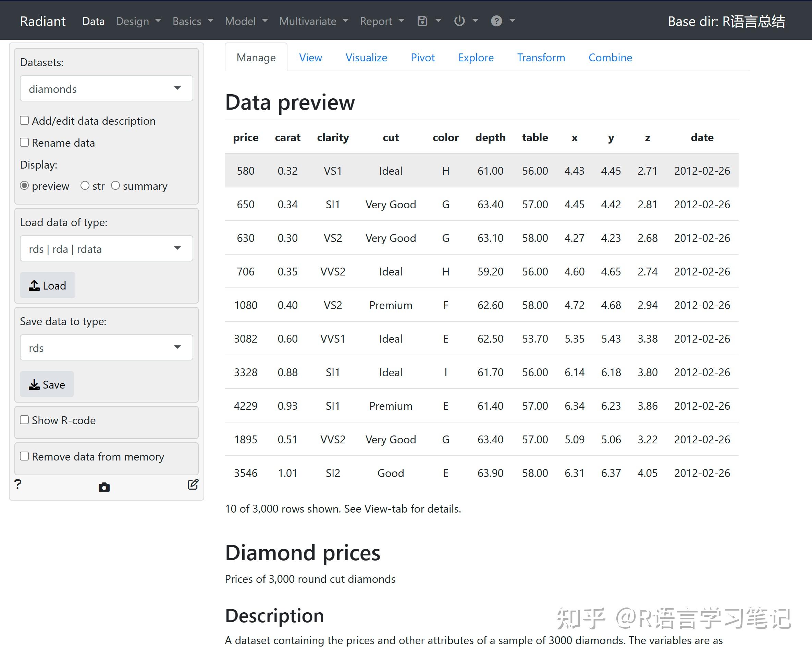
Task: Open the question mark help menu icon
Action: (x=496, y=21)
